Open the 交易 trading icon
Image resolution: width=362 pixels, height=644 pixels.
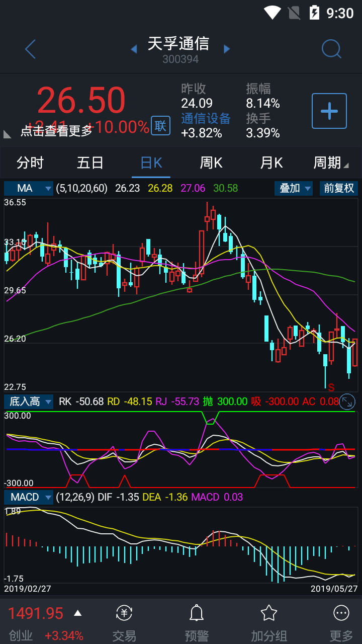pos(124,613)
